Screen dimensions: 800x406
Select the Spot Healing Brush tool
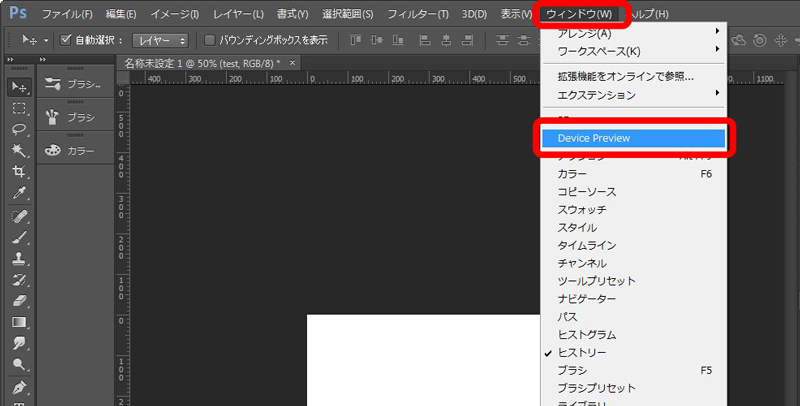(19, 216)
